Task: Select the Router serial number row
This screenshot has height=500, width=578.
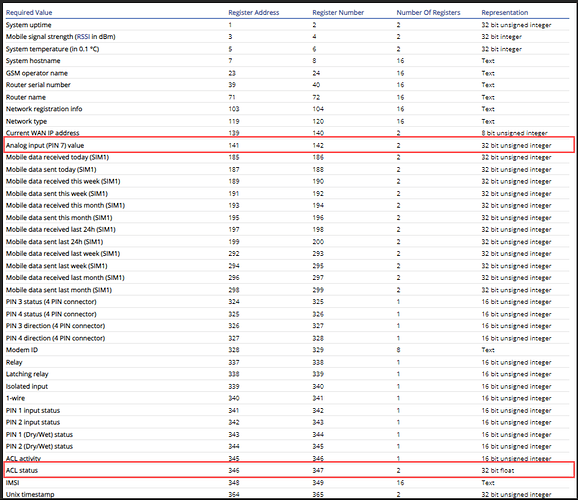Action: pyautogui.click(x=288, y=85)
